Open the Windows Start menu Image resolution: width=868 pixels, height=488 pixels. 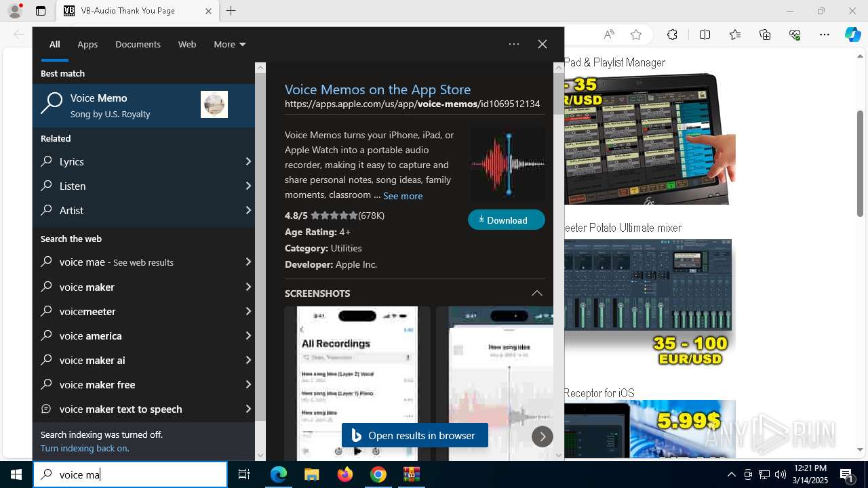pyautogui.click(x=16, y=474)
